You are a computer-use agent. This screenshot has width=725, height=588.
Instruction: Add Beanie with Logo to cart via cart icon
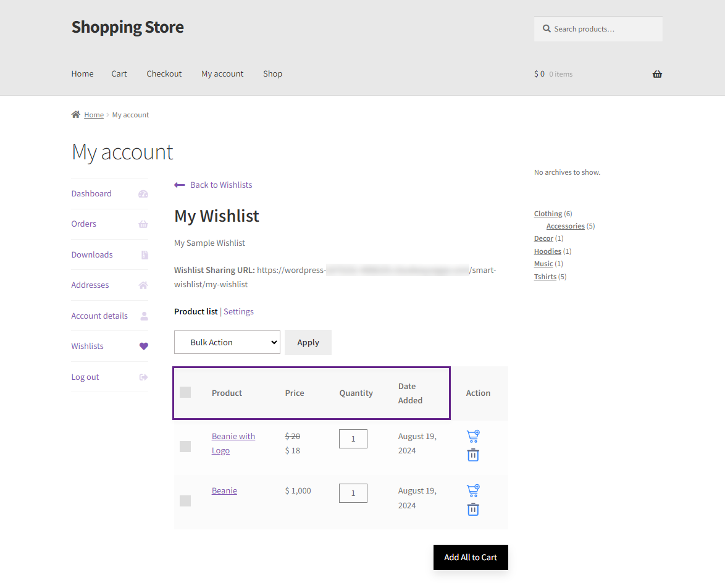(473, 436)
